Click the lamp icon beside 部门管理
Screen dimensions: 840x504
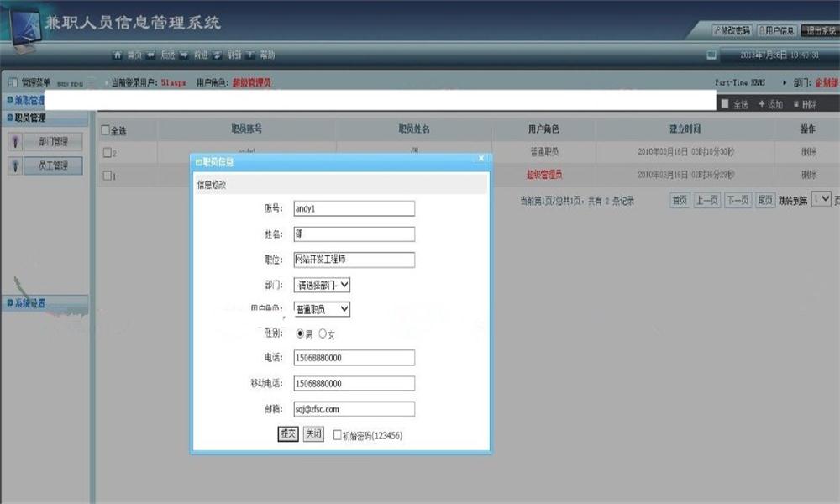click(x=14, y=141)
